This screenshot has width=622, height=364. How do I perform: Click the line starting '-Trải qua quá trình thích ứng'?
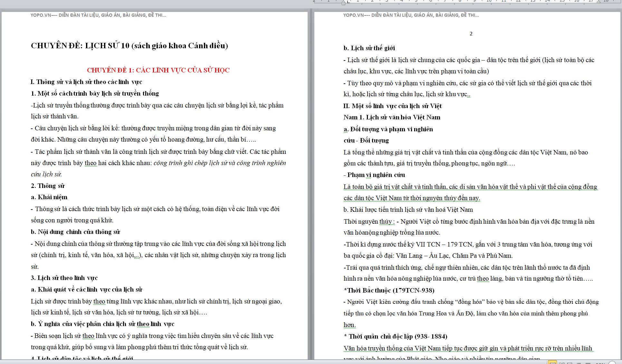(x=467, y=268)
